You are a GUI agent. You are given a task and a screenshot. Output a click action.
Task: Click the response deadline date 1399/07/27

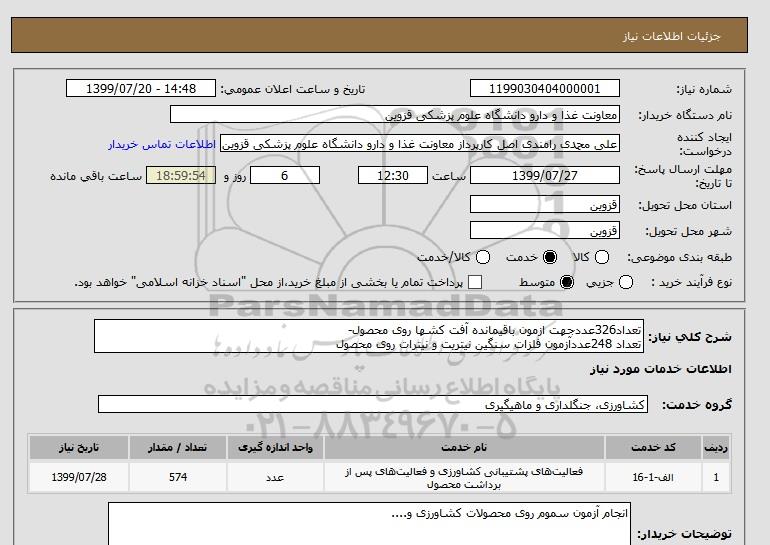pyautogui.click(x=545, y=176)
